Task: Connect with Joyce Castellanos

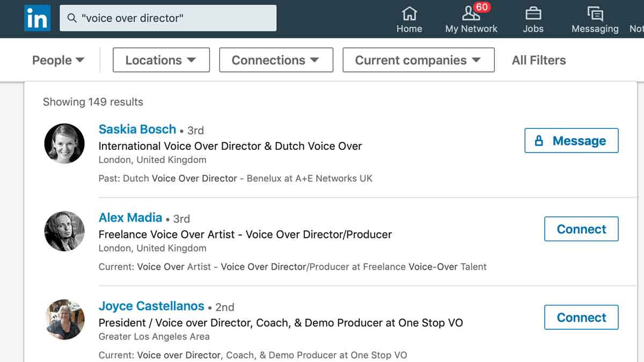Action: click(x=581, y=317)
